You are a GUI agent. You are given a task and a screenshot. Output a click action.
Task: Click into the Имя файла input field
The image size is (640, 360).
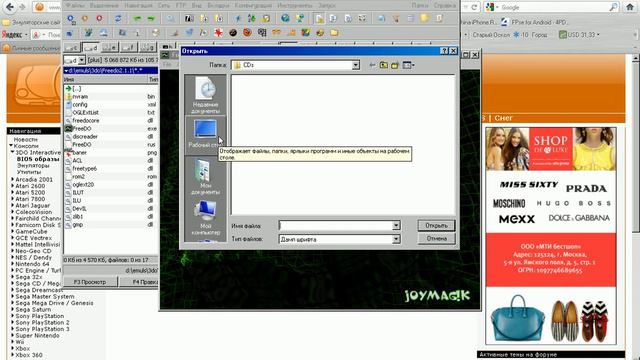pyautogui.click(x=336, y=226)
